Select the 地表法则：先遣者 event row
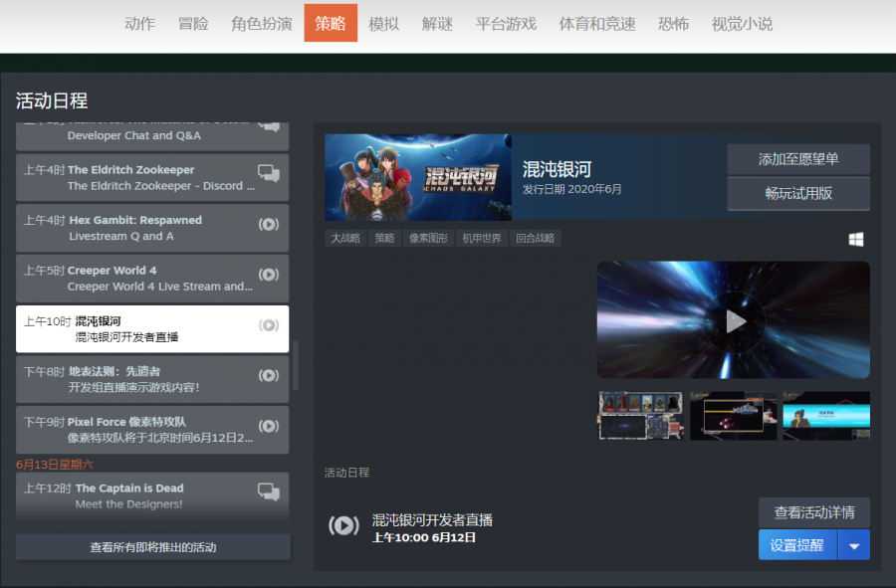Screen dimensions: 896x588 152,379
